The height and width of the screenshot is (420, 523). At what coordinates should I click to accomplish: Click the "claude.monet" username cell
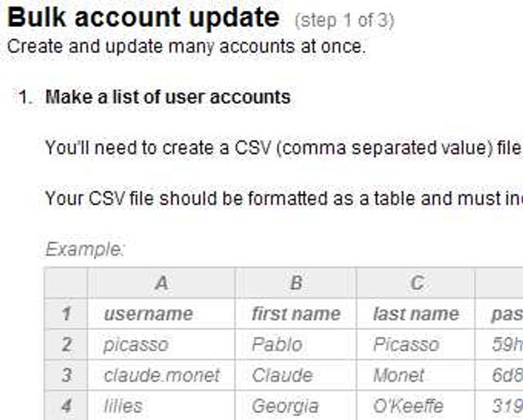pos(162,376)
